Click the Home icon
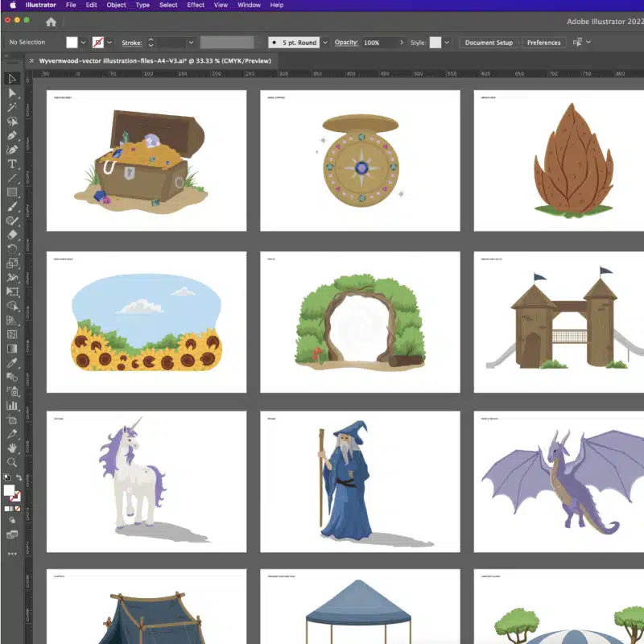The image size is (644, 644). pyautogui.click(x=52, y=23)
